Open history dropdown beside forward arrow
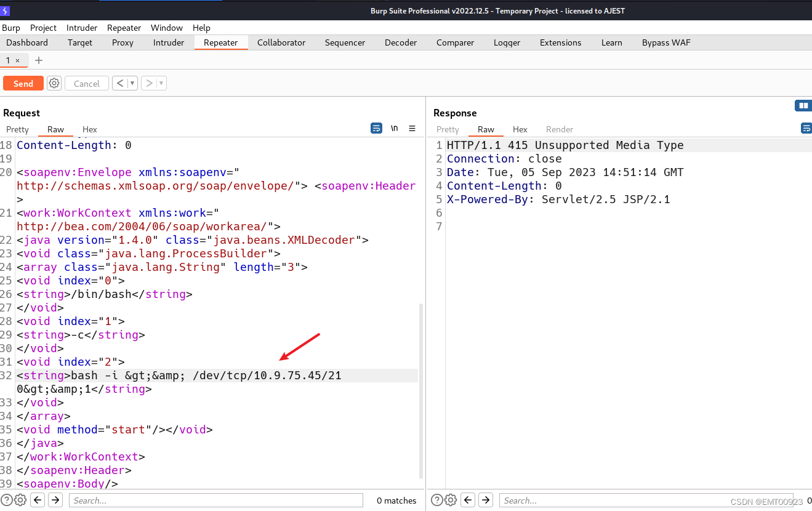Screen dimensions: 812x511 (161, 83)
